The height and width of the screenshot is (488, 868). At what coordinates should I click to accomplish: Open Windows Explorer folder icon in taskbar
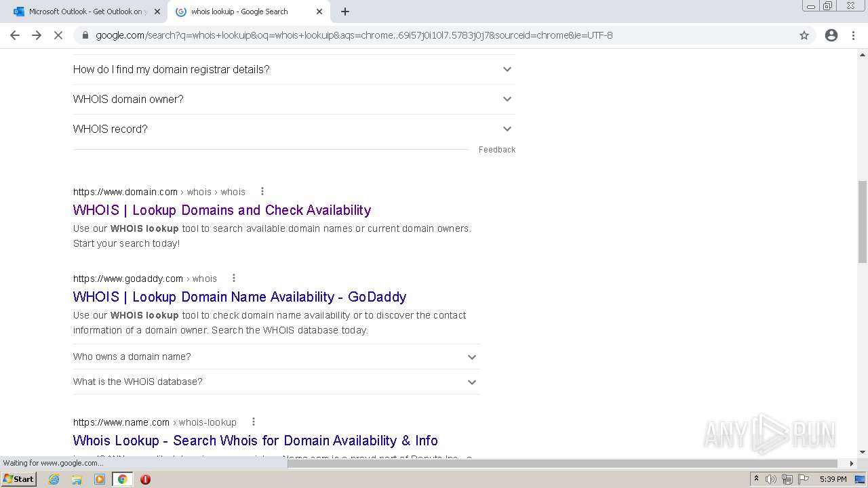[x=77, y=479]
